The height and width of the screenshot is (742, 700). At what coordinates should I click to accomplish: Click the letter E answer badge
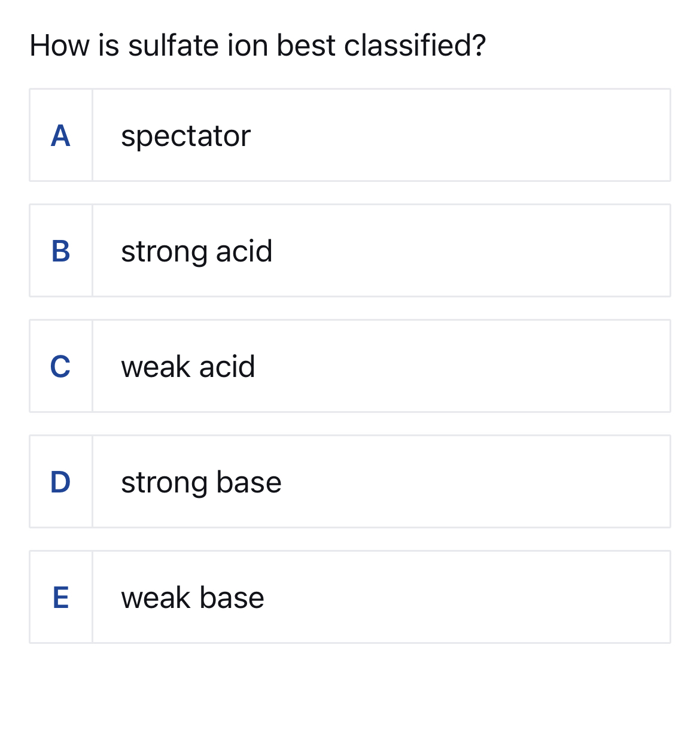(60, 598)
